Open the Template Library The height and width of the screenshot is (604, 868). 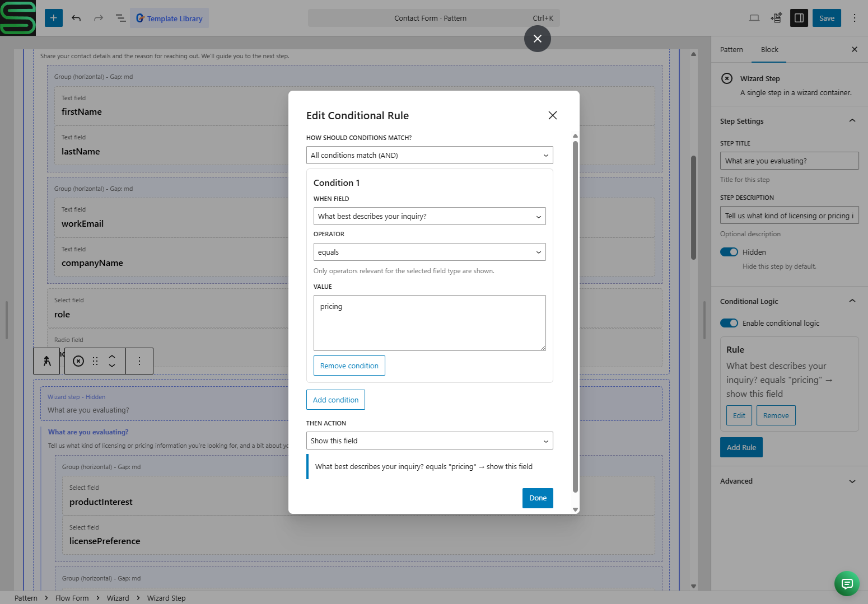(x=170, y=18)
